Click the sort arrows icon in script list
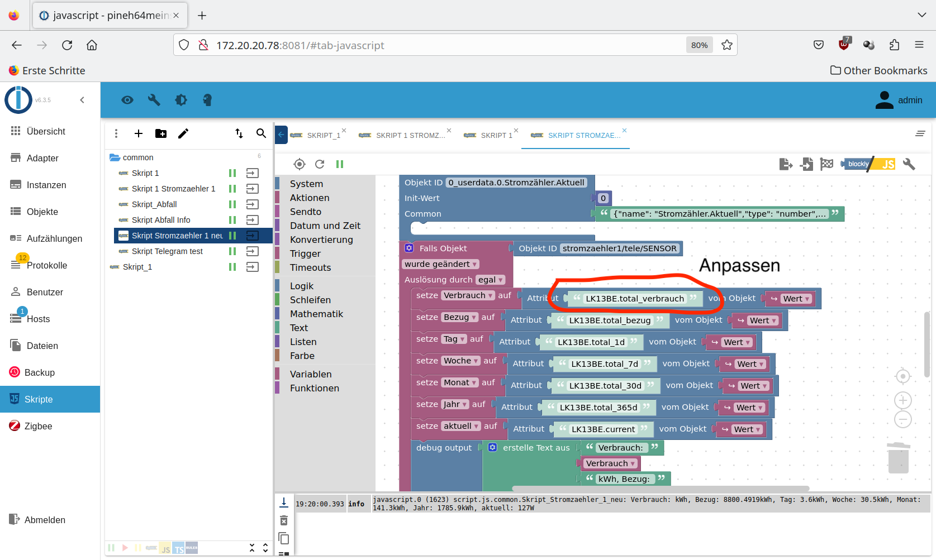This screenshot has width=936, height=560. coord(239,133)
